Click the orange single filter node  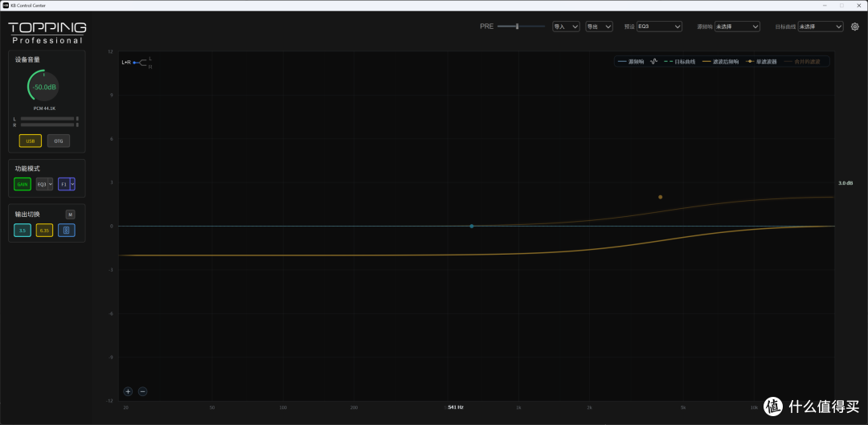tap(660, 197)
